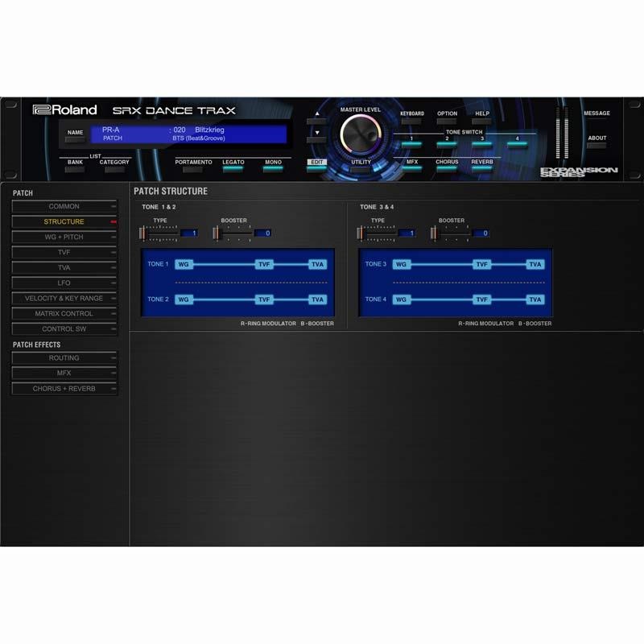Open the TVF page

(x=64, y=252)
